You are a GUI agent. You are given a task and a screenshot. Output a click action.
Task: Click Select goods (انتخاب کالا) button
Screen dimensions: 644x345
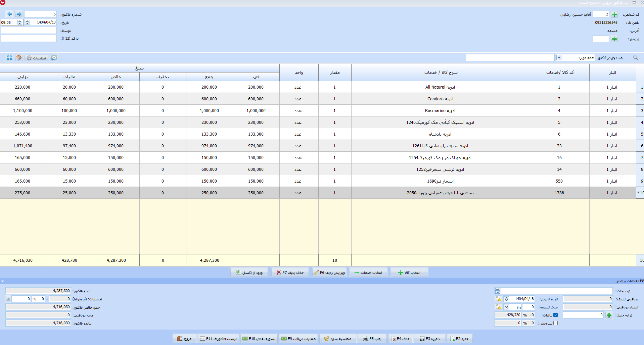coord(409,273)
